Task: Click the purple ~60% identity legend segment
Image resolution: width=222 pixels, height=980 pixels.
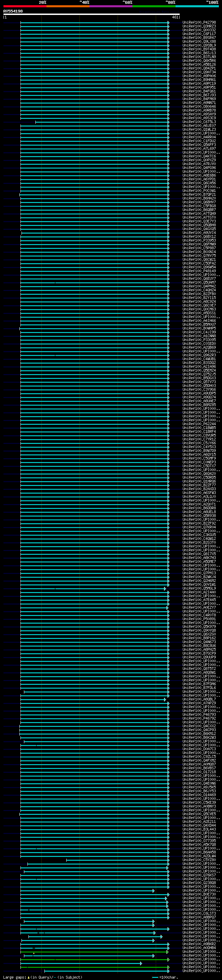Action: click(x=111, y=6)
